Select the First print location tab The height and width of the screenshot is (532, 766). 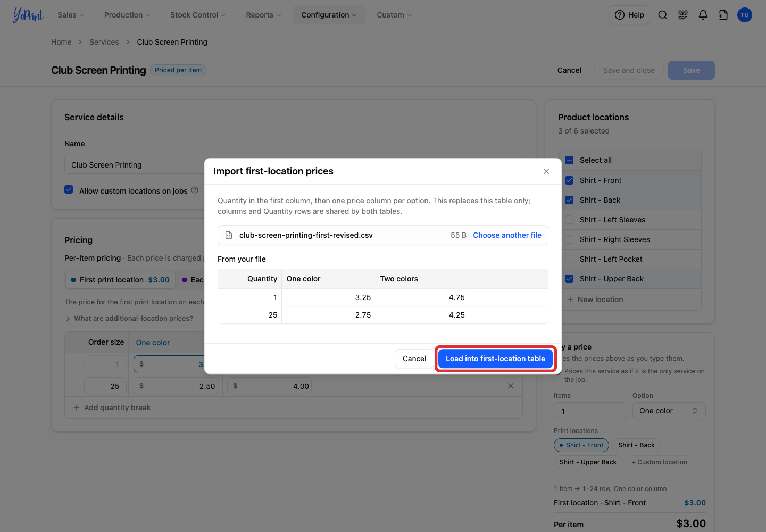coord(120,280)
